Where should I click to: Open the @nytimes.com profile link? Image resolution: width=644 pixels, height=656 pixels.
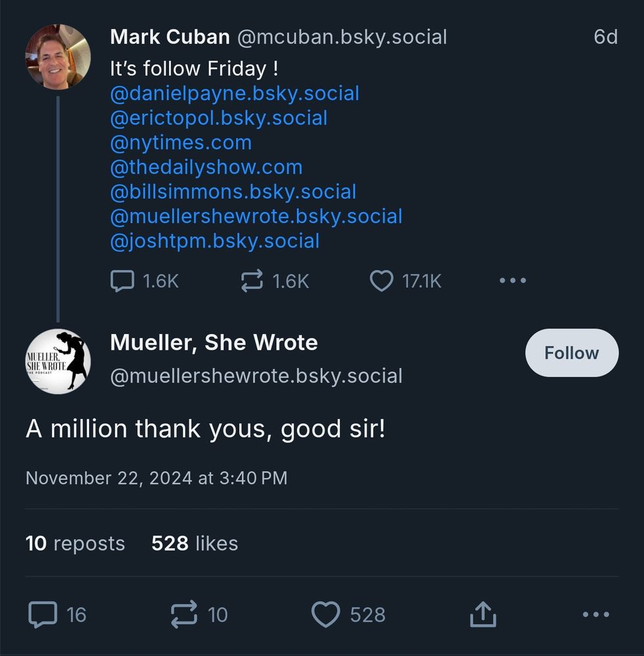tap(181, 142)
